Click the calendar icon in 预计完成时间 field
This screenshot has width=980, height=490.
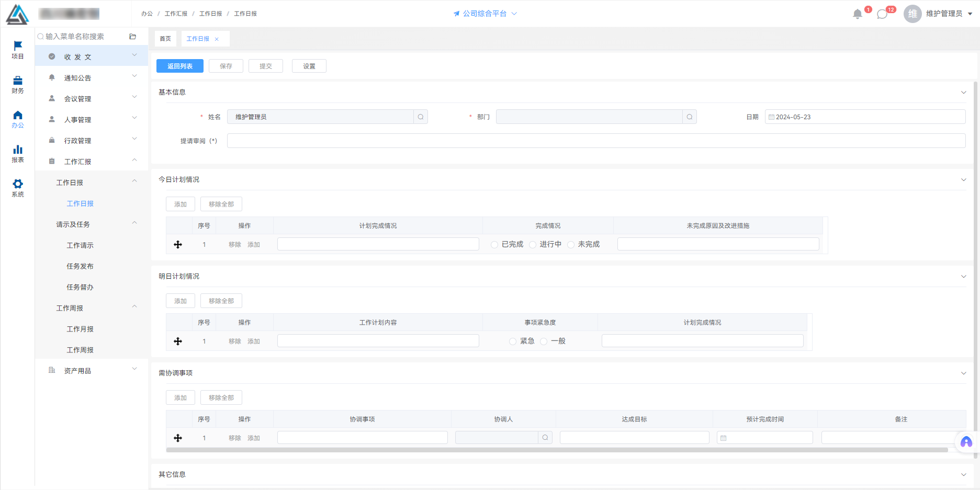(x=724, y=438)
